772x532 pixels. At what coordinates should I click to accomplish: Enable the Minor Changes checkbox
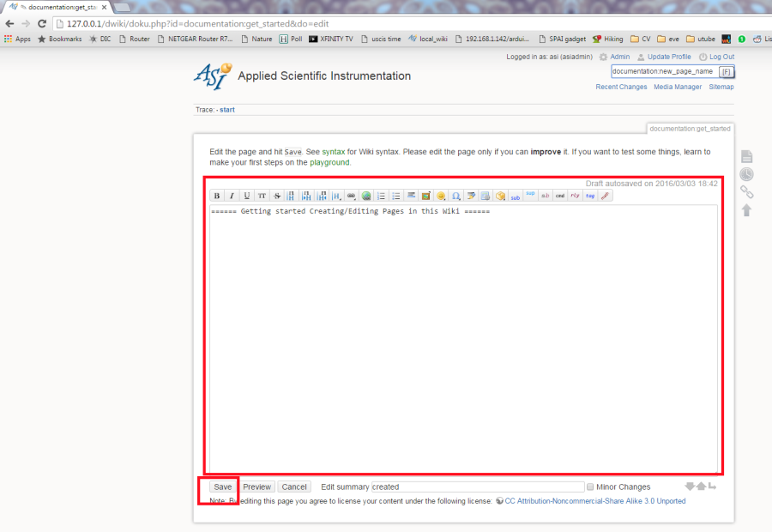pyautogui.click(x=591, y=486)
